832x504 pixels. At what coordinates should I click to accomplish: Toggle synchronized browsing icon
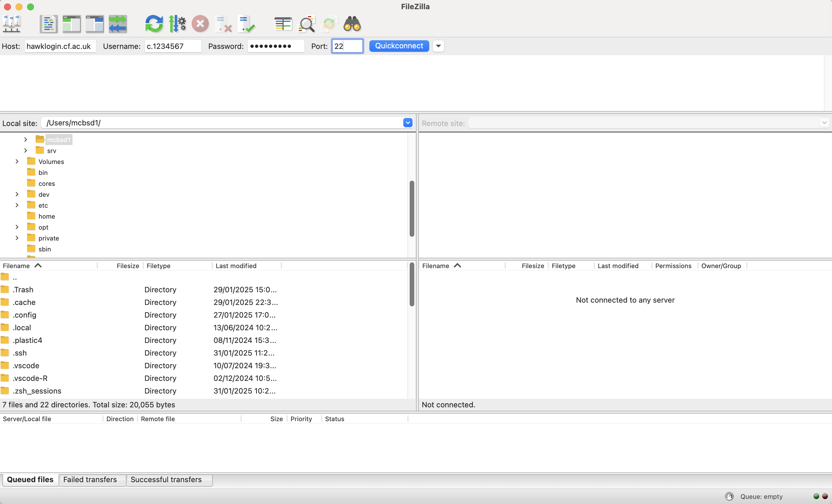tap(329, 24)
